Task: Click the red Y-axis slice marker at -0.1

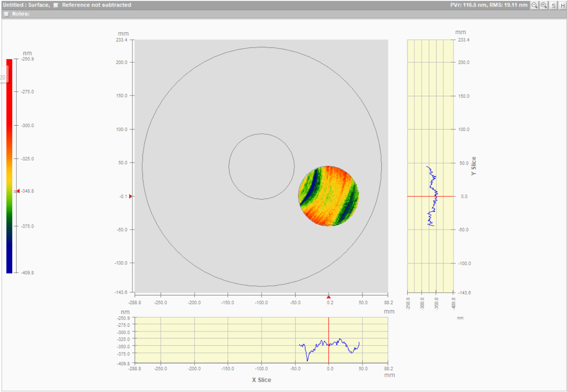Action: tap(130, 196)
